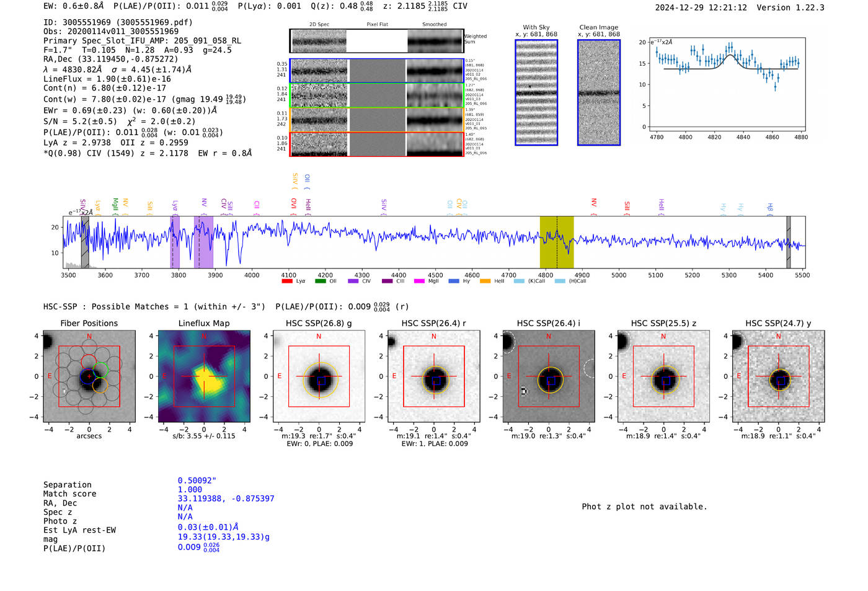Image resolution: width=868 pixels, height=591 pixels.
Task: Click the purple band near 3860 in spectrum
Action: pos(203,242)
